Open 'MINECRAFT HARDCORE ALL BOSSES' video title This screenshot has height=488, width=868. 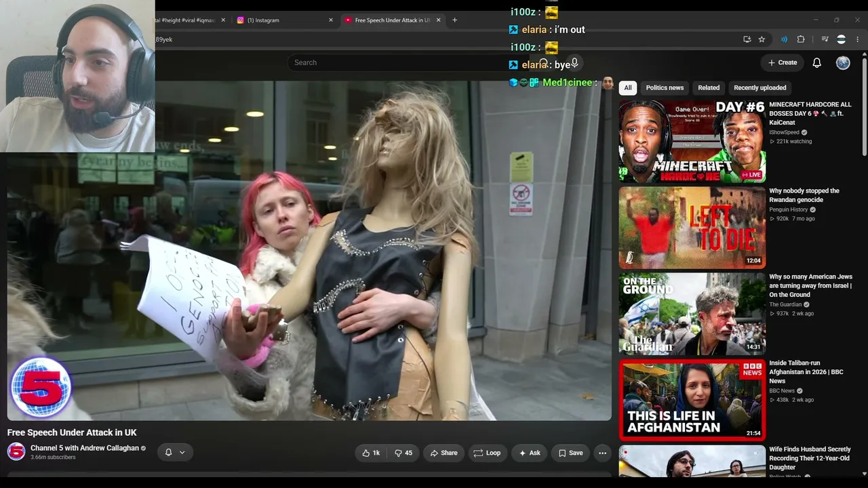[810, 113]
